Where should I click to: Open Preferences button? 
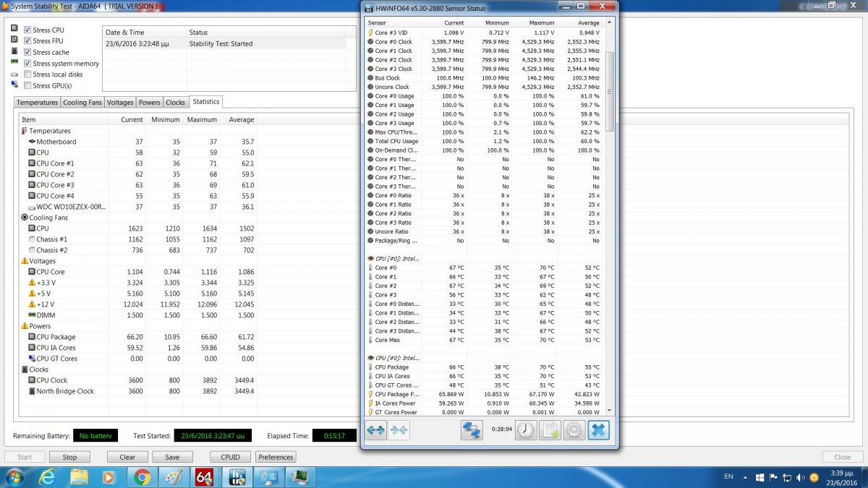click(276, 457)
